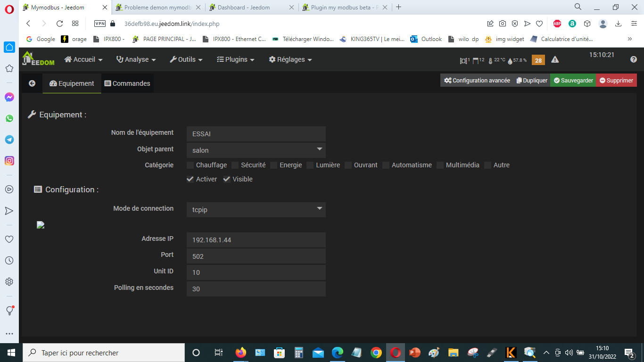The image size is (644, 362).
Task: Open a new browser tab
Action: click(399, 7)
